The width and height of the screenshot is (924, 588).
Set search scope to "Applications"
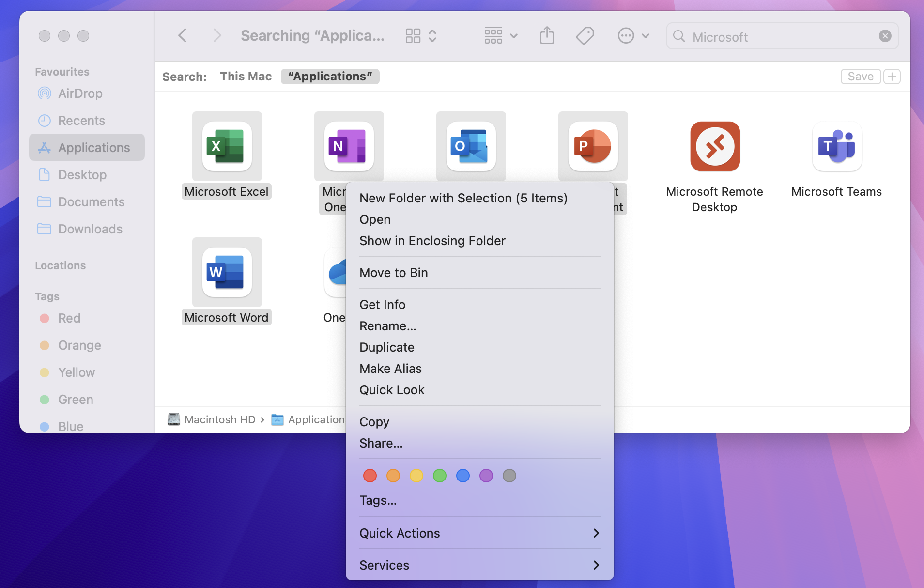click(330, 77)
